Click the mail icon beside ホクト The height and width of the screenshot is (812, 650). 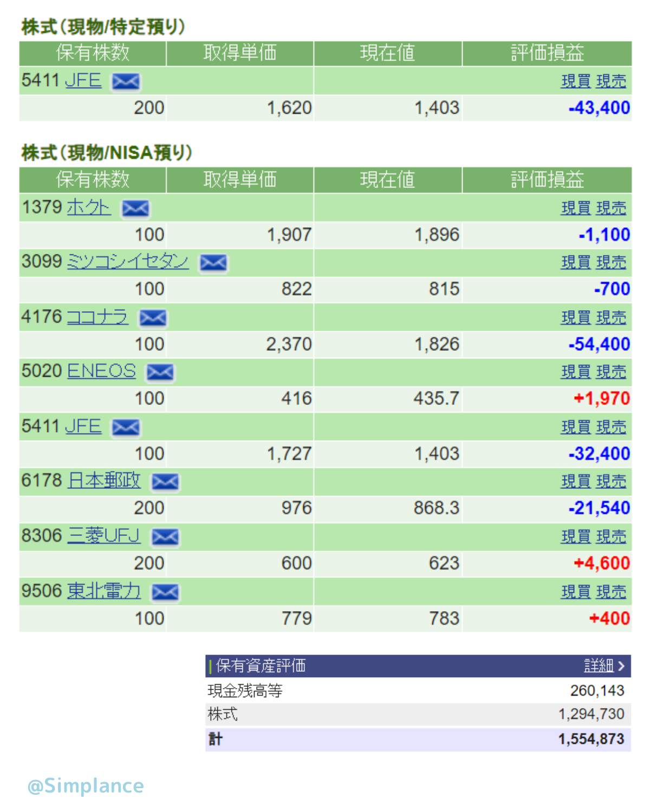click(135, 208)
